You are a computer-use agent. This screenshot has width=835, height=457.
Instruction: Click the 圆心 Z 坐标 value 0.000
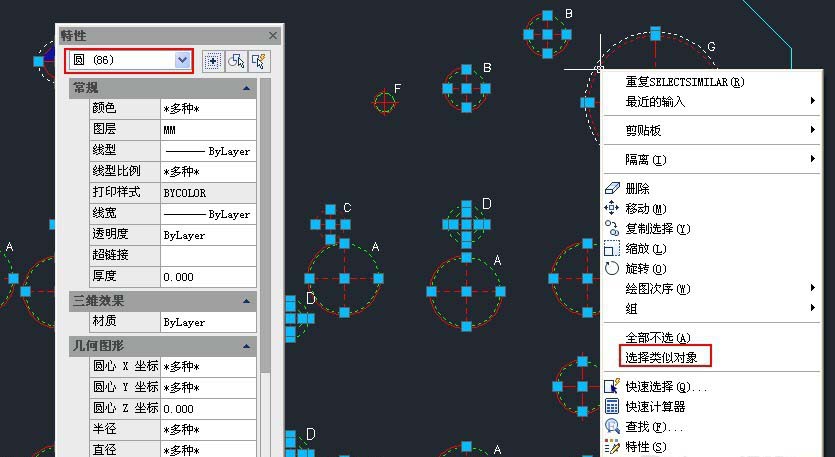[208, 409]
